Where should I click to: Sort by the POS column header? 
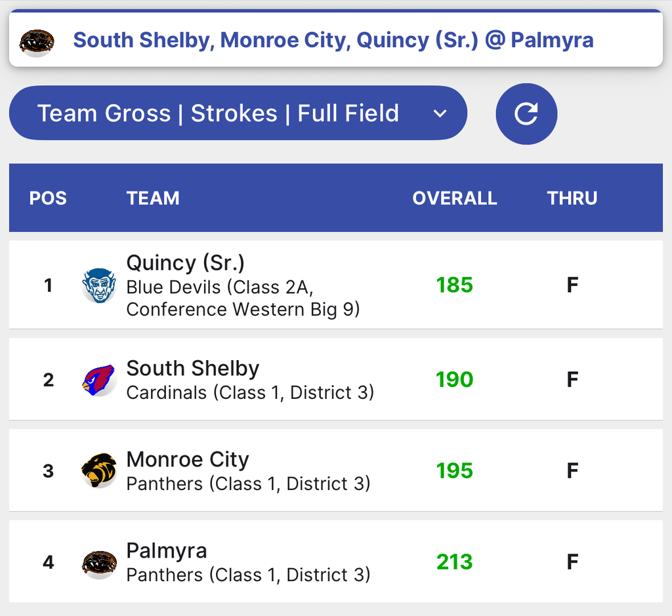click(x=48, y=198)
